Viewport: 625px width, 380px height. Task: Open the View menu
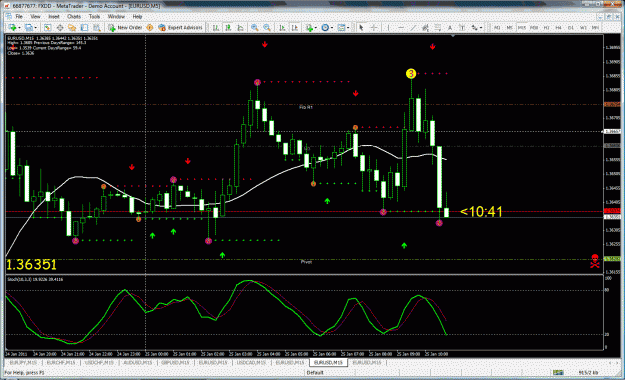tap(35, 17)
